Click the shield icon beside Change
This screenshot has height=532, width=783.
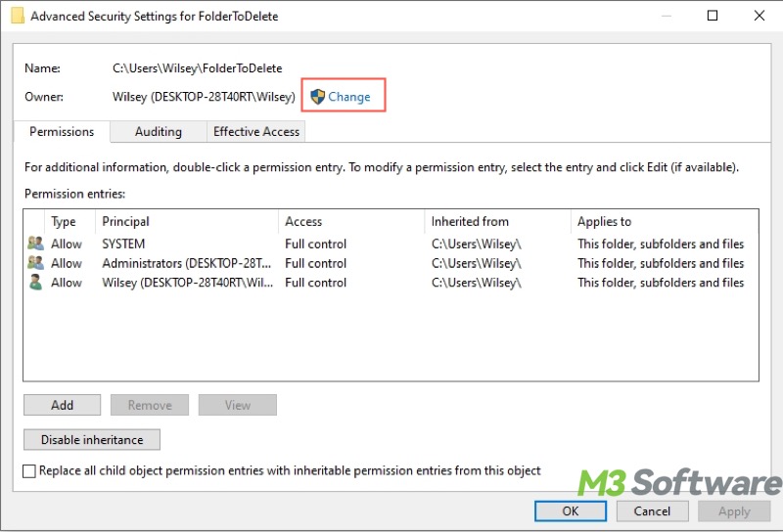(317, 96)
